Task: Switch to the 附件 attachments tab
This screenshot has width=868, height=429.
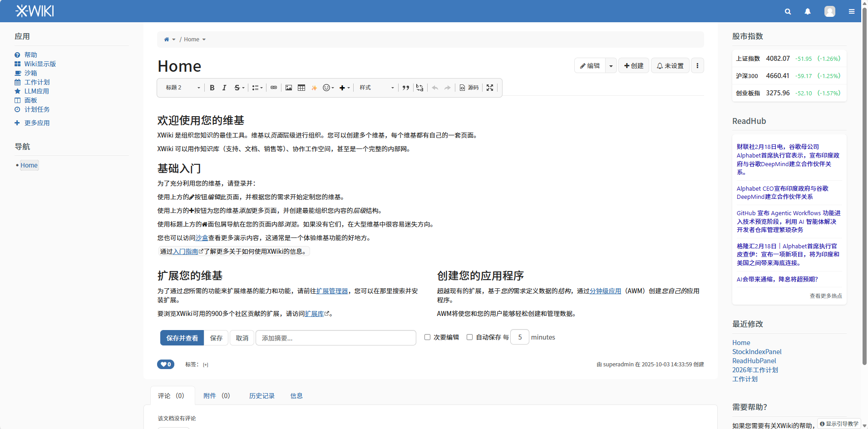Action: tap(217, 395)
